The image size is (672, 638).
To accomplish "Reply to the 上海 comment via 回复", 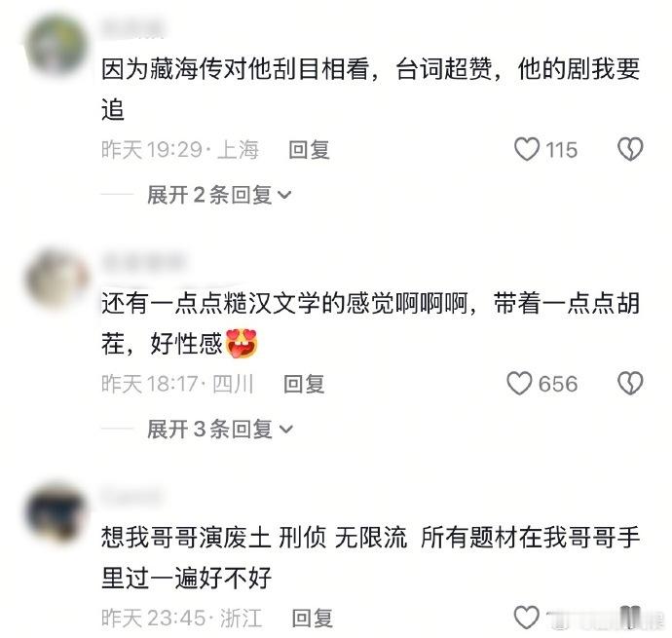I will 309,150.
